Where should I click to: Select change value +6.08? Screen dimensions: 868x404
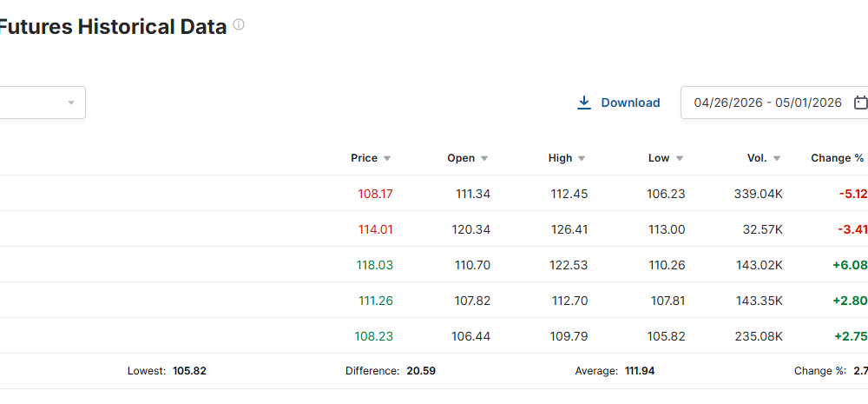point(849,265)
